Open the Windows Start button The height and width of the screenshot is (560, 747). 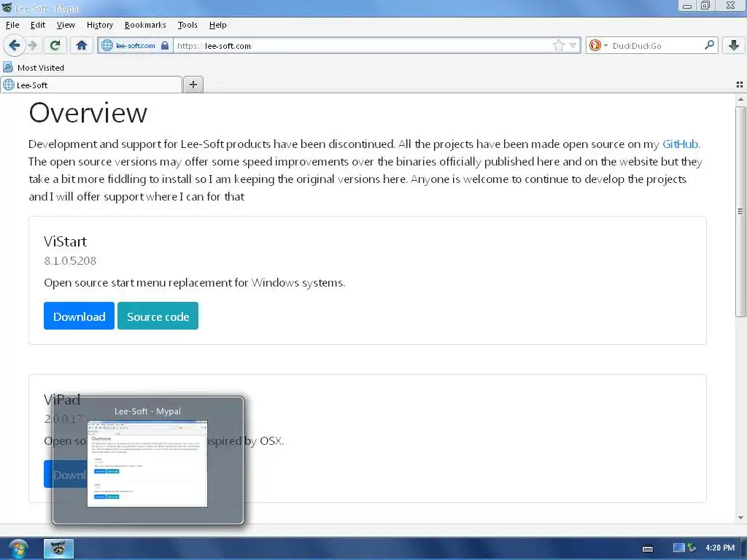(18, 549)
